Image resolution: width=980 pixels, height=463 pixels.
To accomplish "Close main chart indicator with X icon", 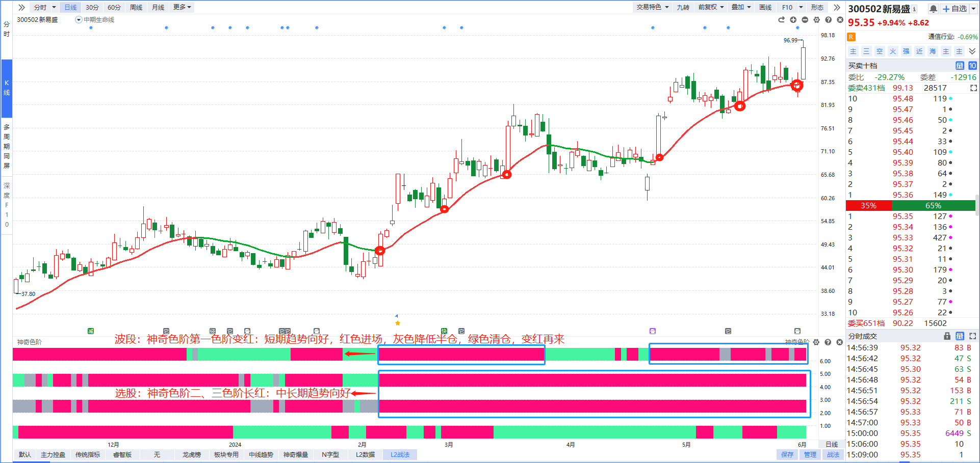I will (840, 20).
